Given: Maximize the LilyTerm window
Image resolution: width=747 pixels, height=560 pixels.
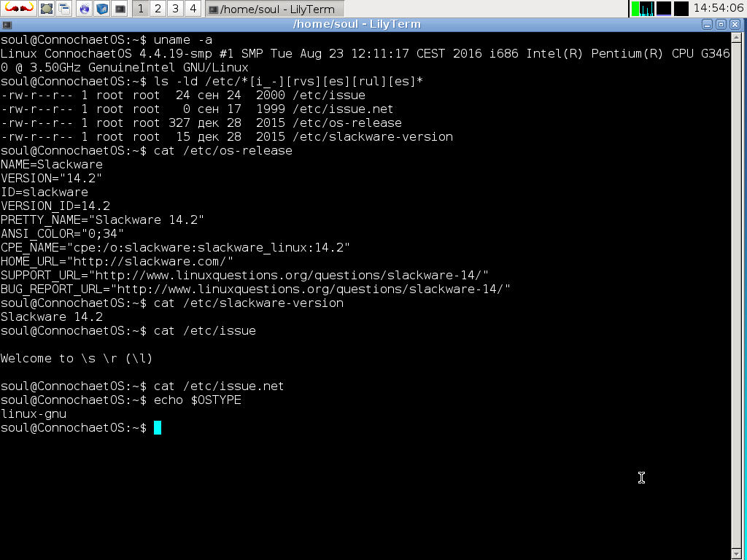Looking at the screenshot, I should pyautogui.click(x=721, y=25).
